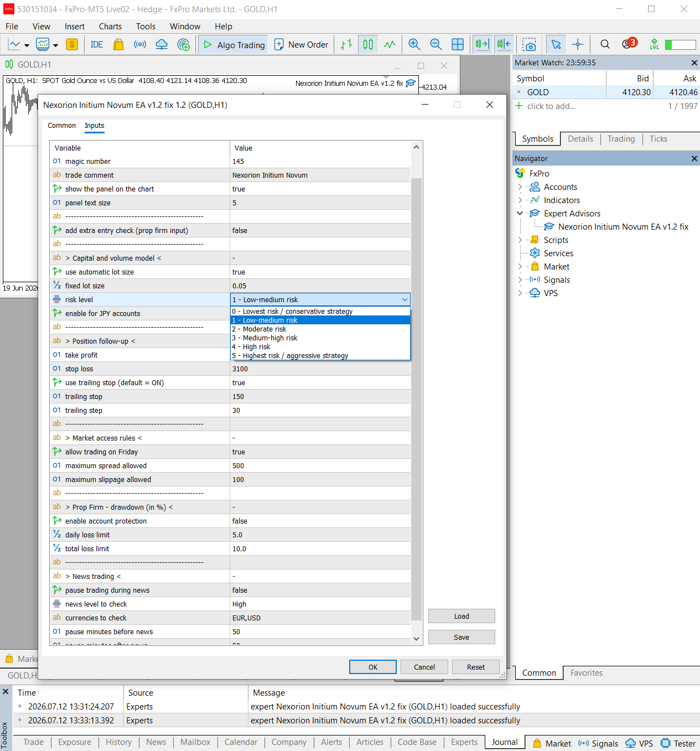The height and width of the screenshot is (751, 700).
Task: Click the Cancel button
Action: [x=424, y=667]
